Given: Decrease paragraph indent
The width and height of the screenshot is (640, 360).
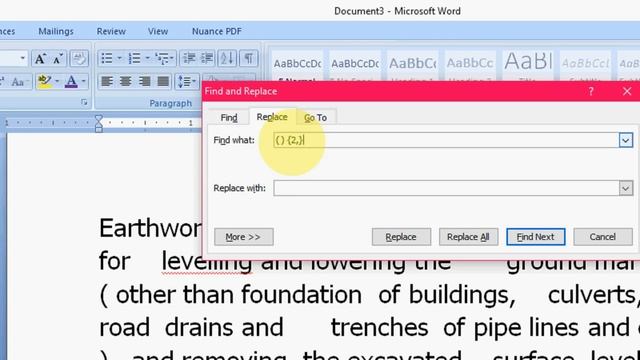Looking at the screenshot, I should point(189,58).
